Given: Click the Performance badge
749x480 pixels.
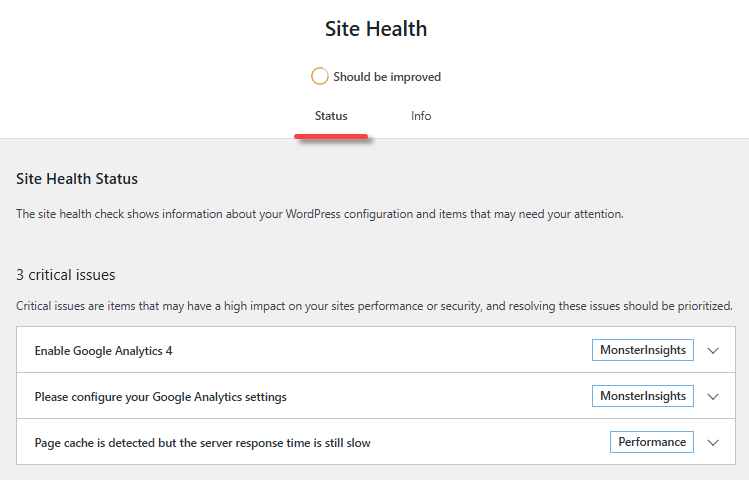Looking at the screenshot, I should [651, 442].
